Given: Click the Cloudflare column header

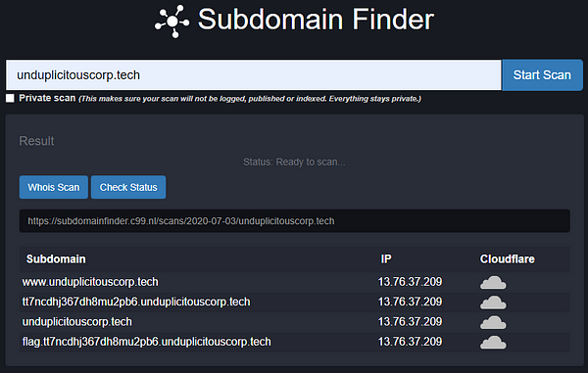Looking at the screenshot, I should 508,259.
